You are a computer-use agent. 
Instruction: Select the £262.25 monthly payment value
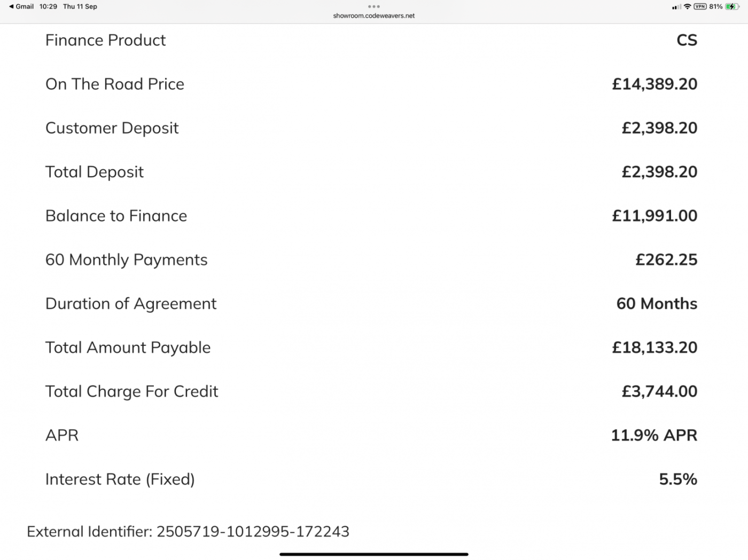click(666, 260)
